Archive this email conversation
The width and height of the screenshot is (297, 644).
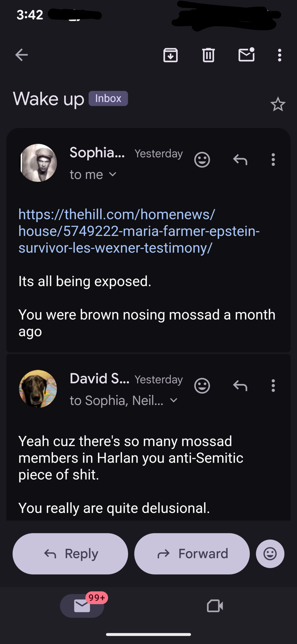click(170, 55)
